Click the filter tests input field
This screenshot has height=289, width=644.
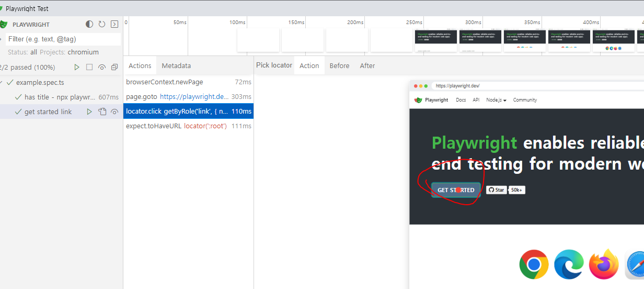click(63, 39)
